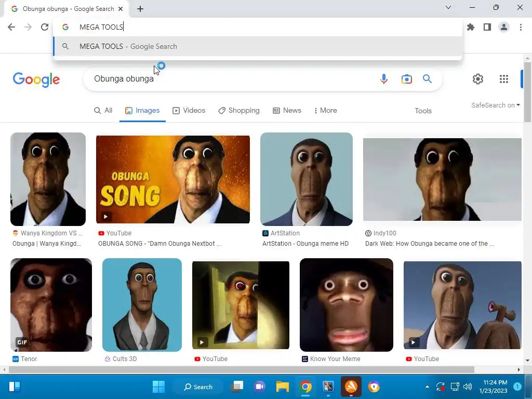Screen dimensions: 532x399
Task: Show hidden system tray icons
Action: (427, 387)
